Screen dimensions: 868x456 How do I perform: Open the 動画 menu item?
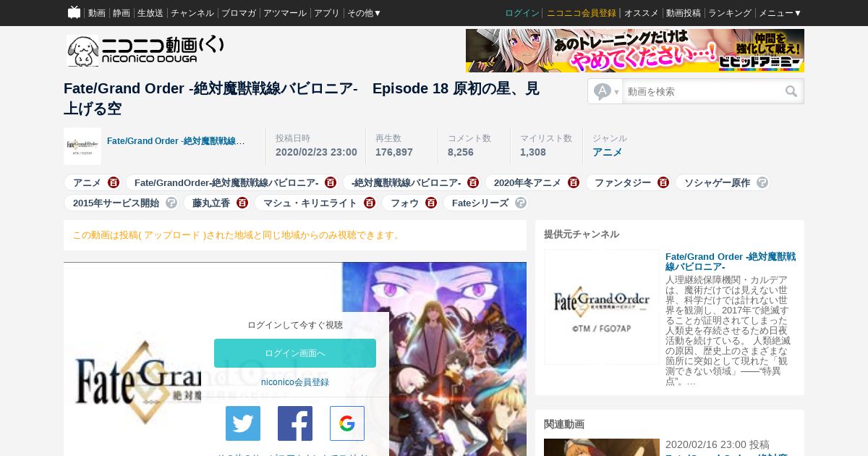[97, 13]
